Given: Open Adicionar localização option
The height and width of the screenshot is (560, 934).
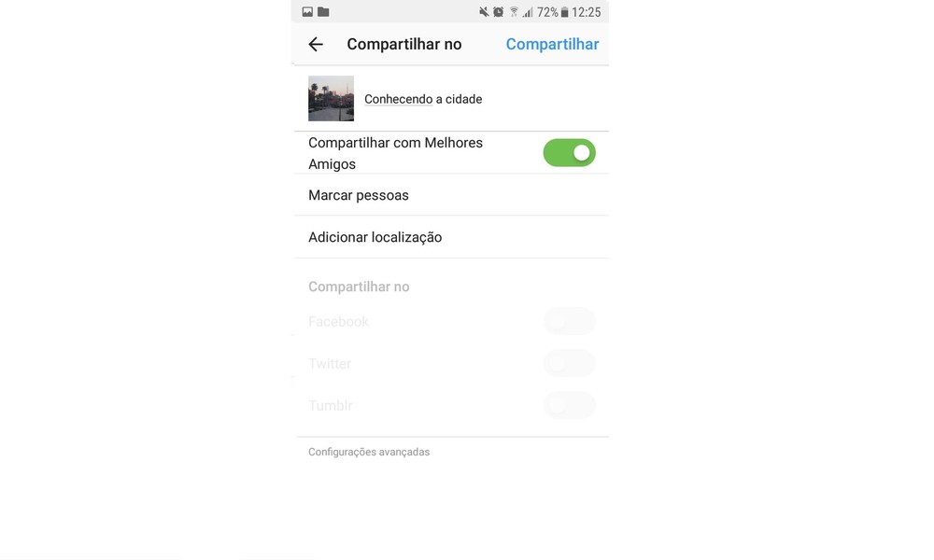Looking at the screenshot, I should 451,237.
